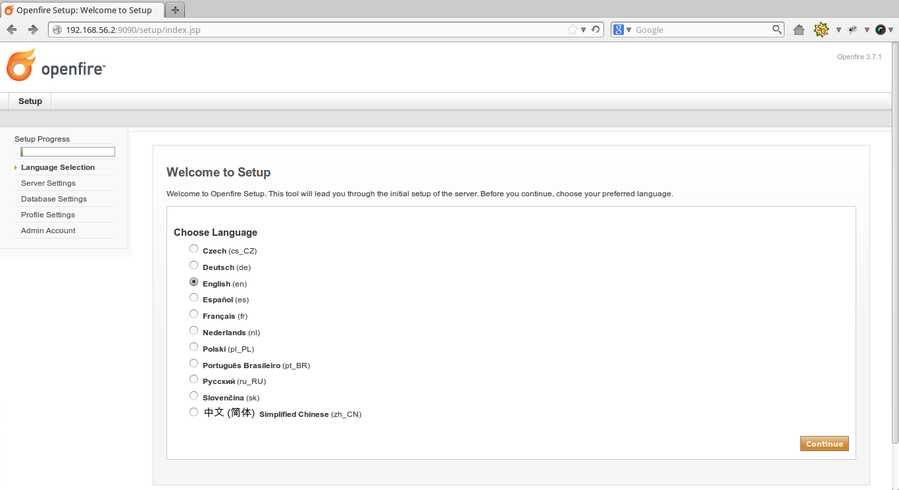Screen dimensions: 899x490
Task: Select the Deutsch (de) radio button
Action: 194,265
